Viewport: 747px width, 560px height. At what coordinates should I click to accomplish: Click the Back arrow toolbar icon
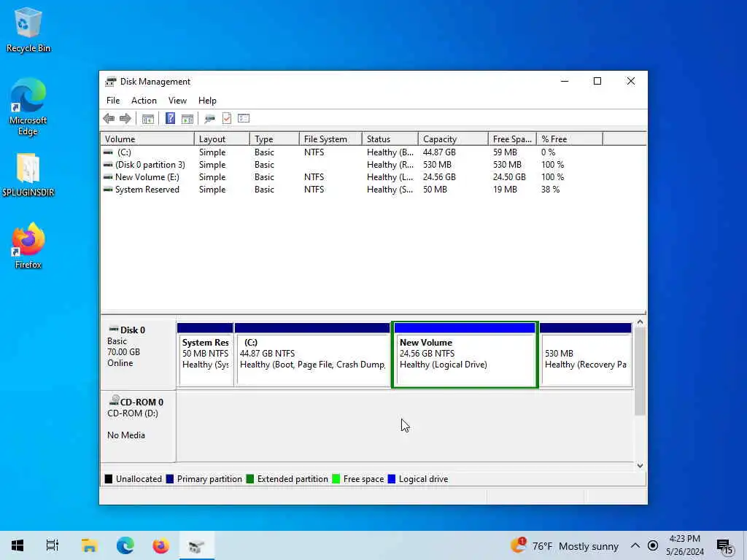(109, 119)
